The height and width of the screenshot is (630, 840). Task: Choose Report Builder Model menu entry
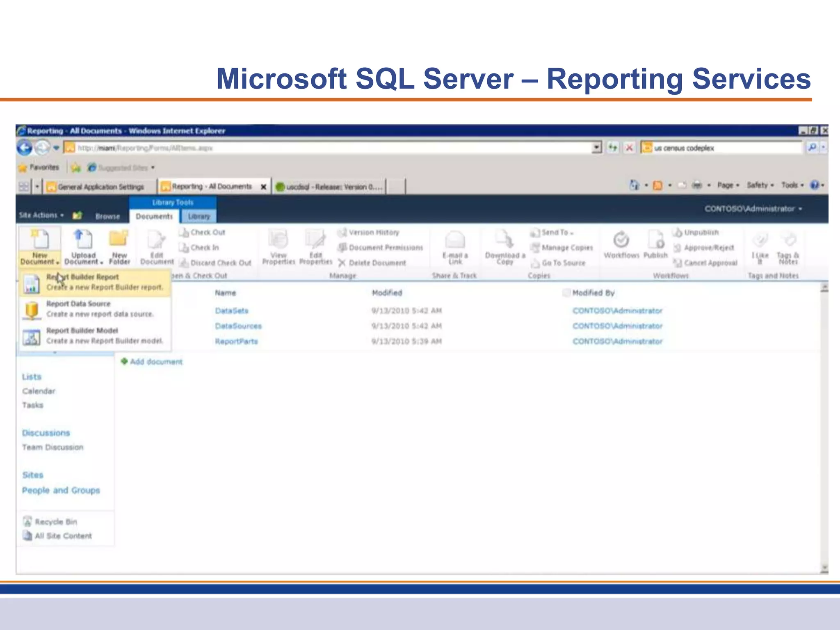pyautogui.click(x=95, y=336)
